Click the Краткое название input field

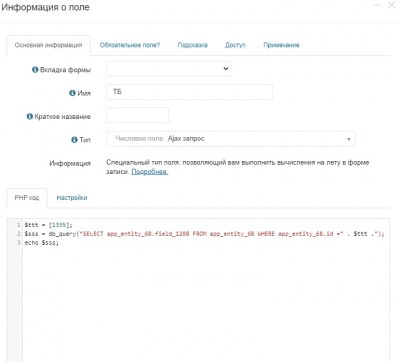(x=137, y=115)
